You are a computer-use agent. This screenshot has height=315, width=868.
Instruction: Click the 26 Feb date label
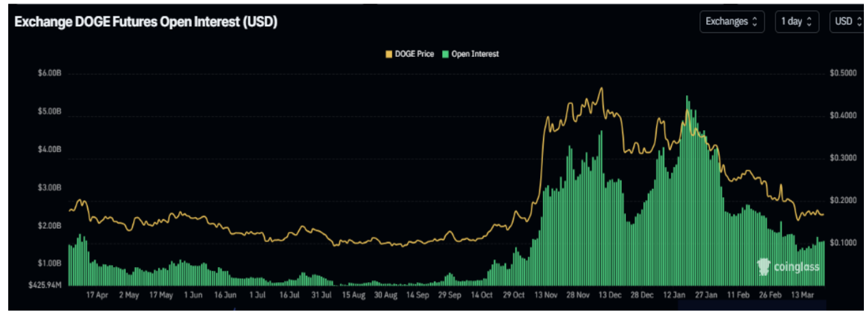770,295
